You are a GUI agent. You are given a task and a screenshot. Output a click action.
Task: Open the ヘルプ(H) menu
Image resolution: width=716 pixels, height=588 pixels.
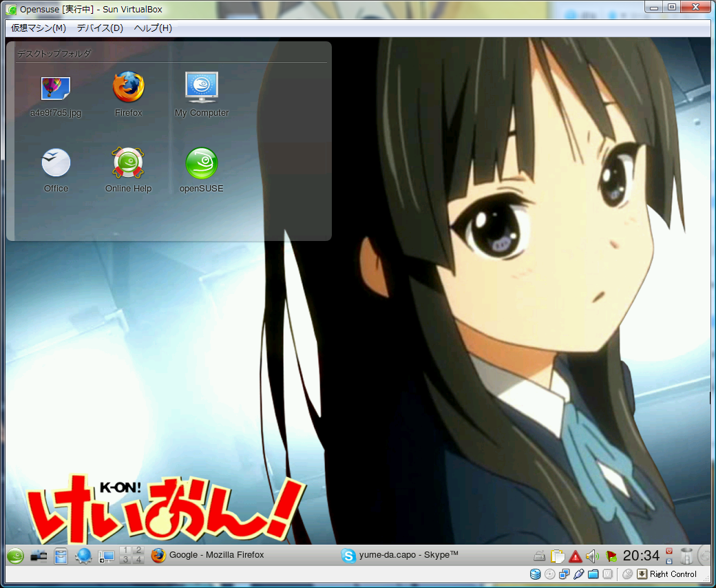[153, 28]
